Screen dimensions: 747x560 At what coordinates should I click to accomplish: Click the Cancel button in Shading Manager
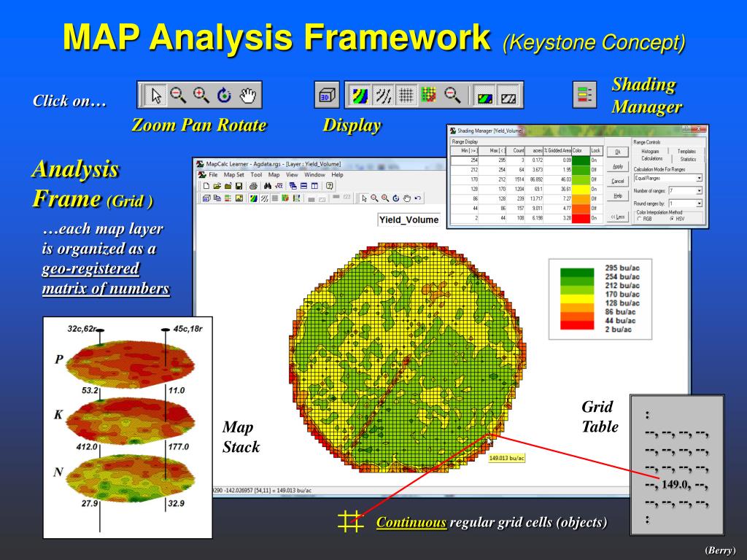pos(618,182)
